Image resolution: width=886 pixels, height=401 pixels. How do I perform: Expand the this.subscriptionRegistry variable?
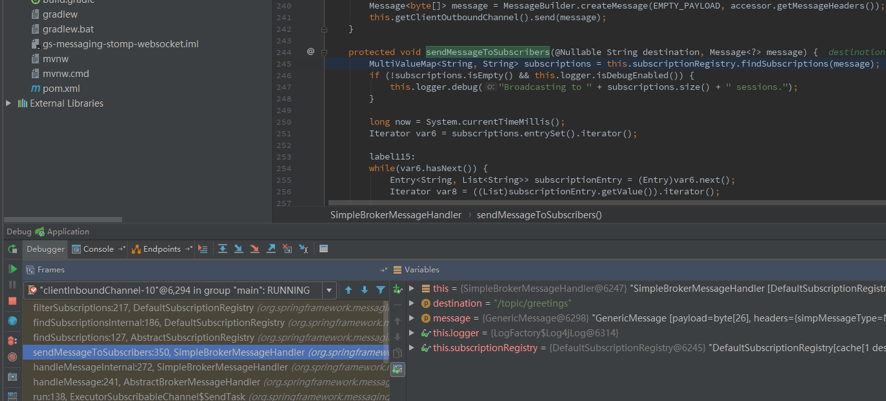(412, 348)
